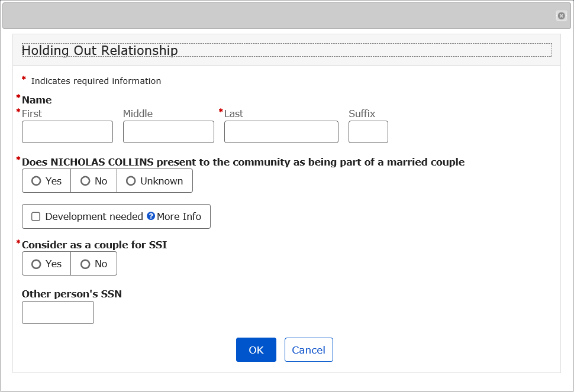
Task: Open the More Info link text
Action: [x=179, y=216]
